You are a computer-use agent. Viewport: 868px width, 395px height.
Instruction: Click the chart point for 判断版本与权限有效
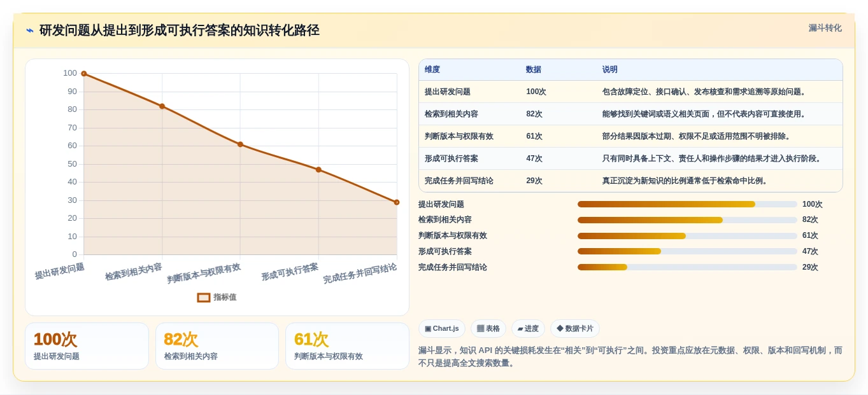[x=240, y=144]
